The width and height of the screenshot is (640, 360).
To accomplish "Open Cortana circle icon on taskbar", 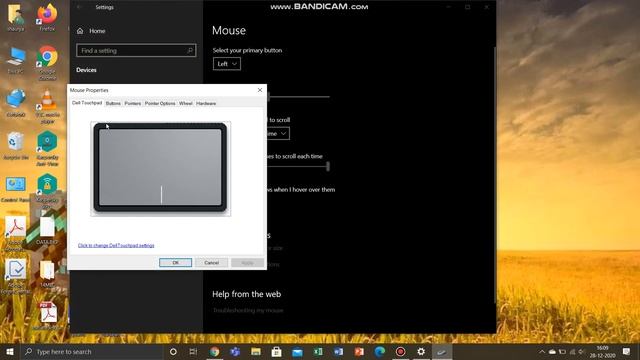I will click(173, 351).
